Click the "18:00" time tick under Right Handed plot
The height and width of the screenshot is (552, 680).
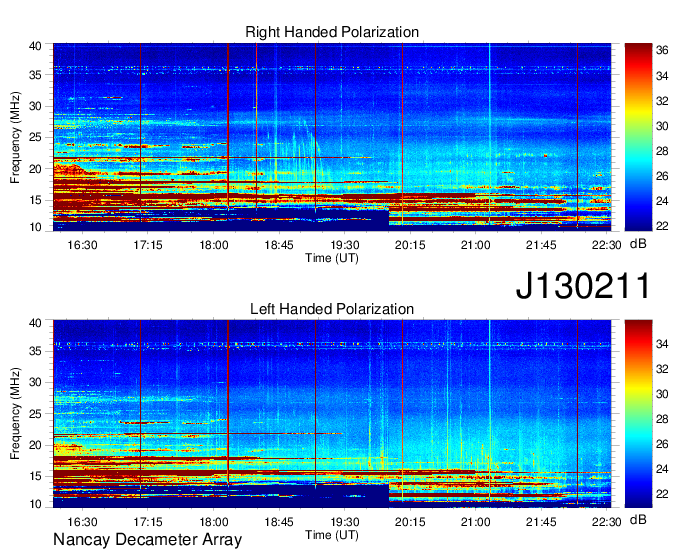(x=213, y=245)
